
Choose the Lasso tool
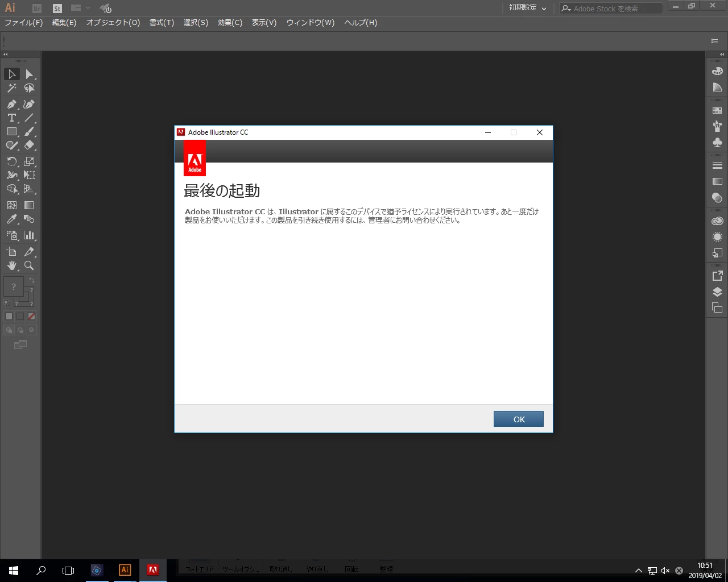(30, 88)
